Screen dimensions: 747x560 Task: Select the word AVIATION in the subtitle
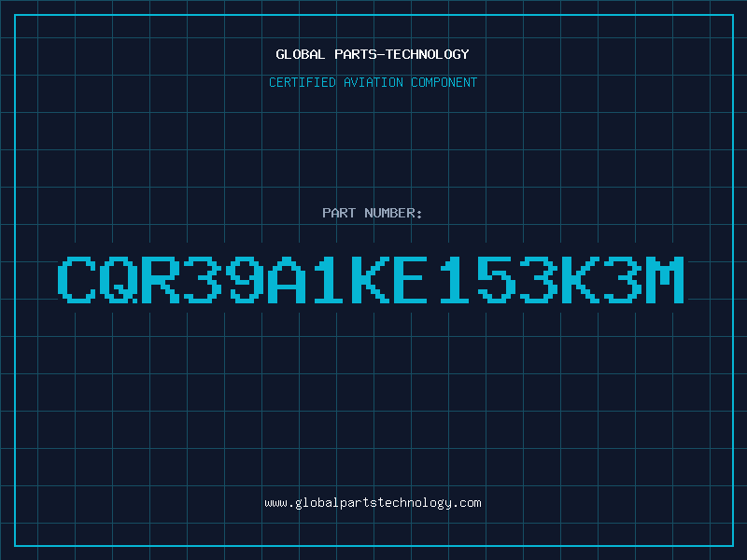click(373, 82)
